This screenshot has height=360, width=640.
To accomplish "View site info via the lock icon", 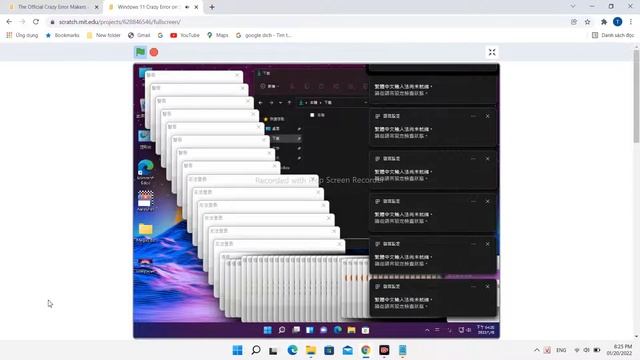I will point(52,22).
